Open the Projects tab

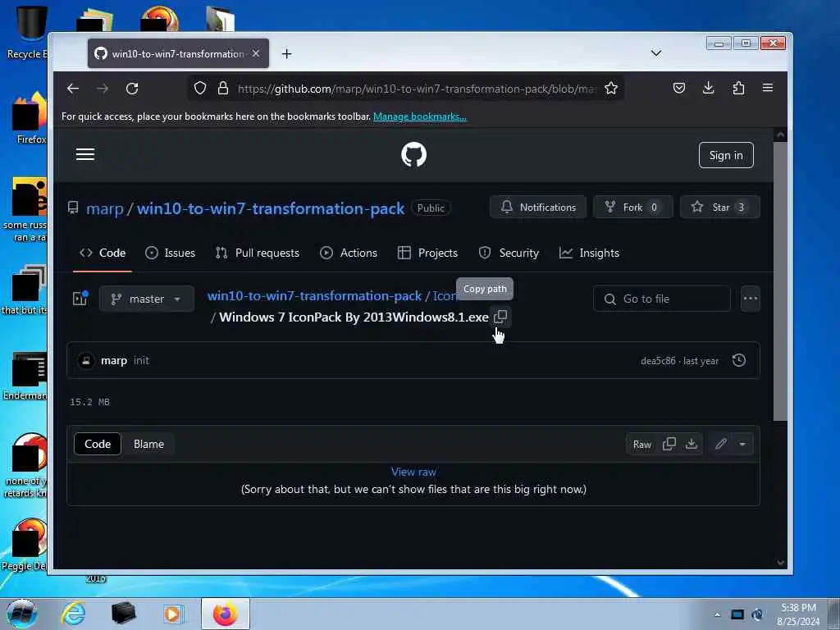pyautogui.click(x=428, y=253)
